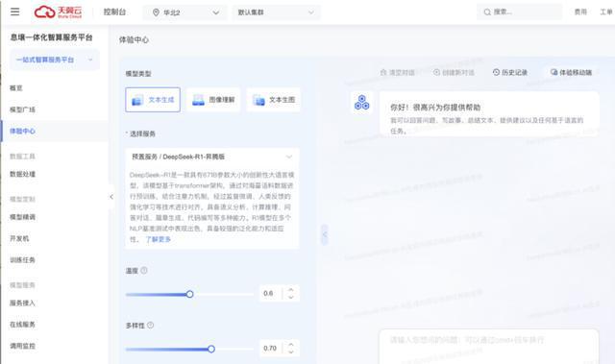The height and width of the screenshot is (364, 615).
Task: Open the 控制台 console link
Action: pyautogui.click(x=114, y=12)
